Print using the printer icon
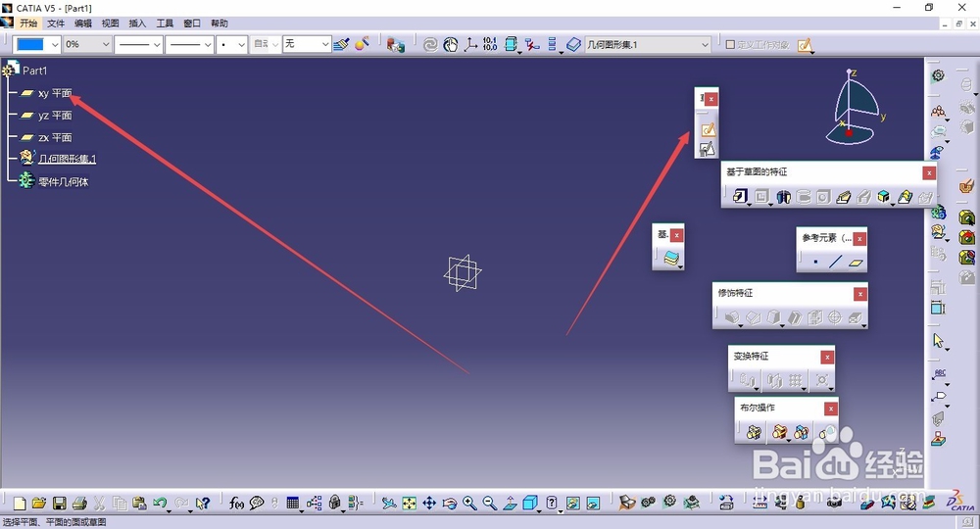Screen dimensions: 980x529 point(79,504)
